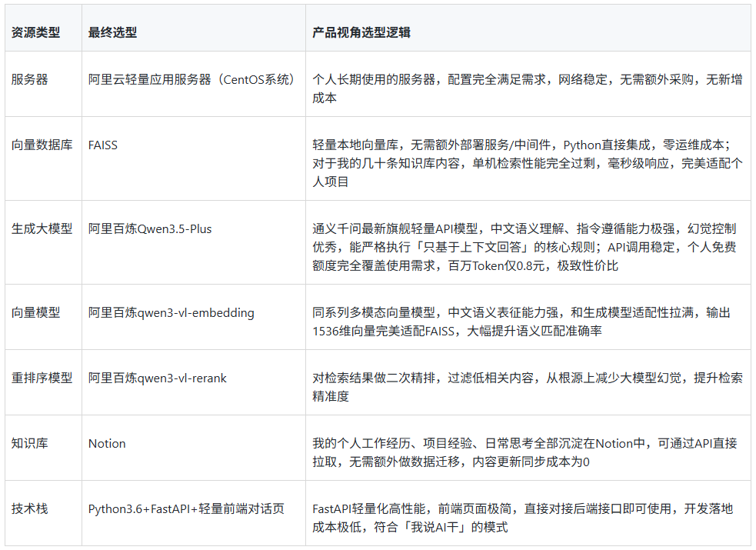Click the description starting with 同系列多模态向量模型
The image size is (756, 550).
[521, 322]
